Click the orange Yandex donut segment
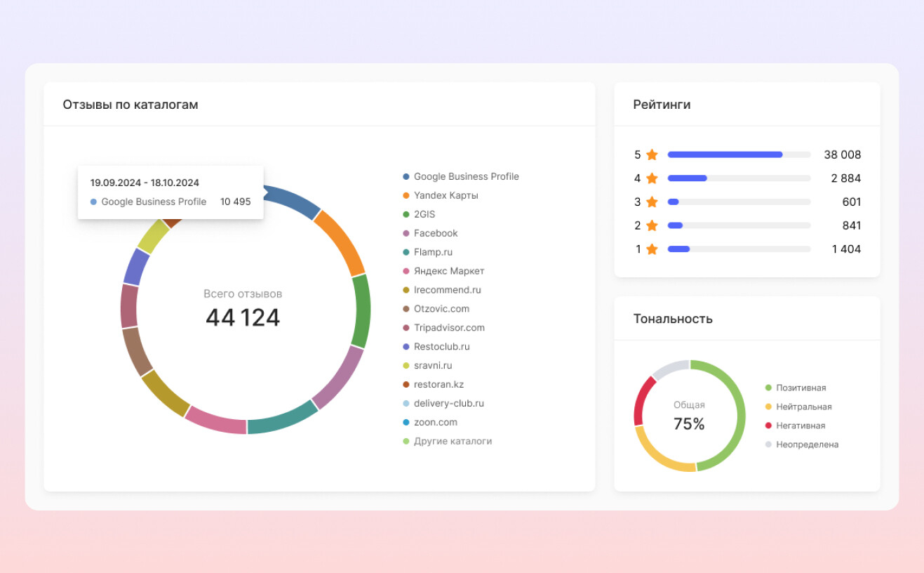 (340, 242)
